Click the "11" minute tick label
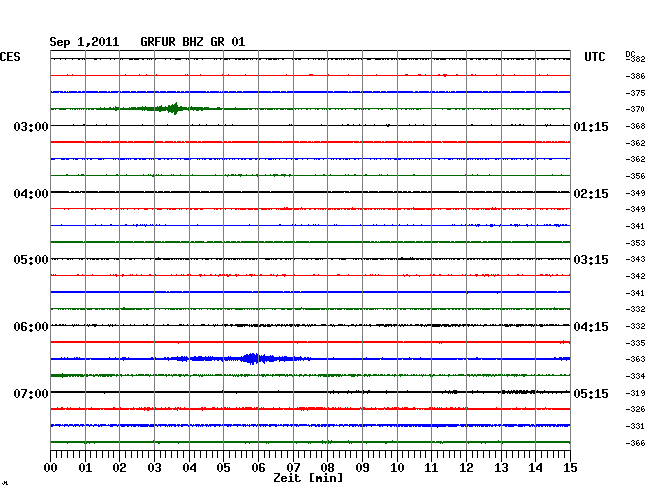 pos(431,468)
